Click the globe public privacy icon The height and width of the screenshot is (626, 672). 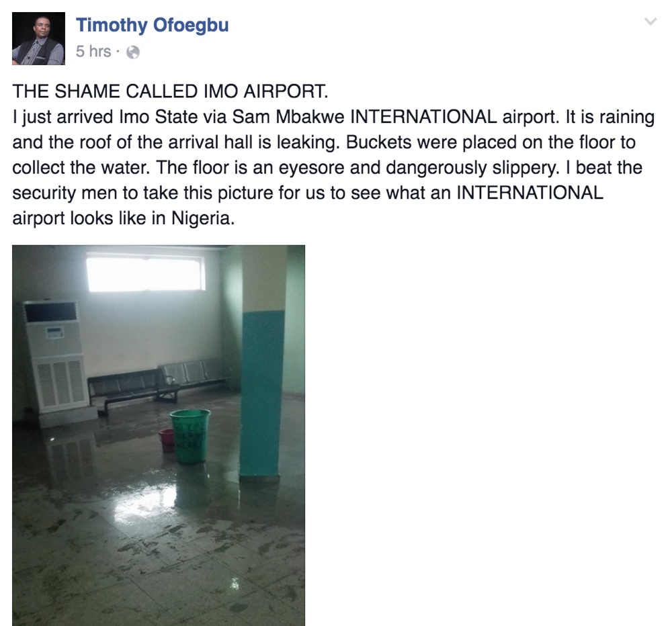point(133,52)
